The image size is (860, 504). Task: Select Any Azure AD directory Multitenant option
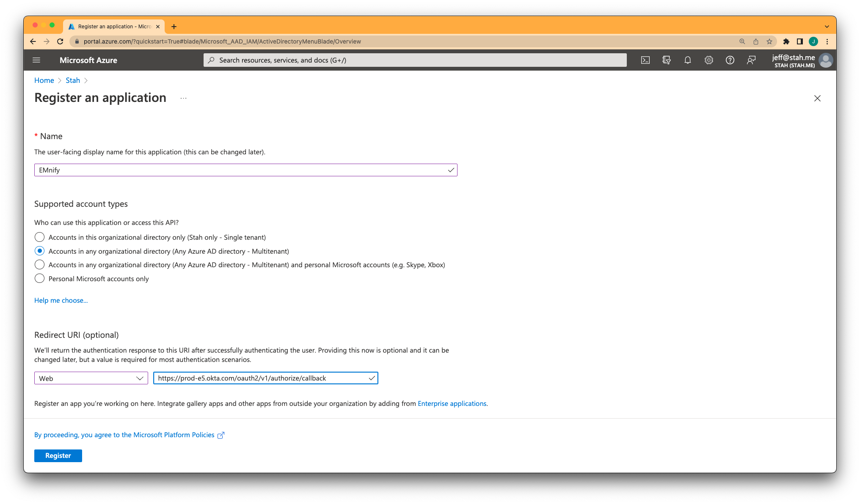[39, 251]
